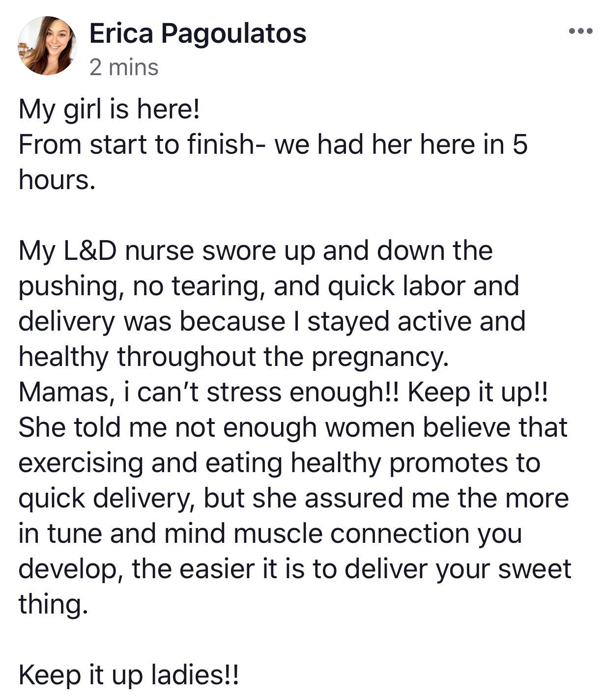
Task: Select the word 'hours.' in the post
Action: pyautogui.click(x=56, y=180)
